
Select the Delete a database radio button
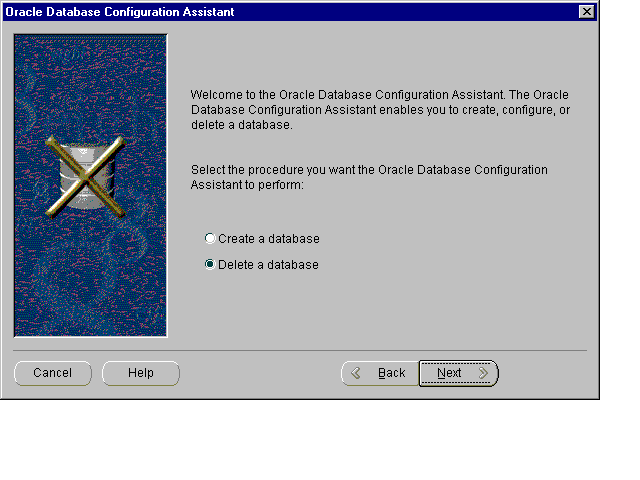(x=210, y=265)
